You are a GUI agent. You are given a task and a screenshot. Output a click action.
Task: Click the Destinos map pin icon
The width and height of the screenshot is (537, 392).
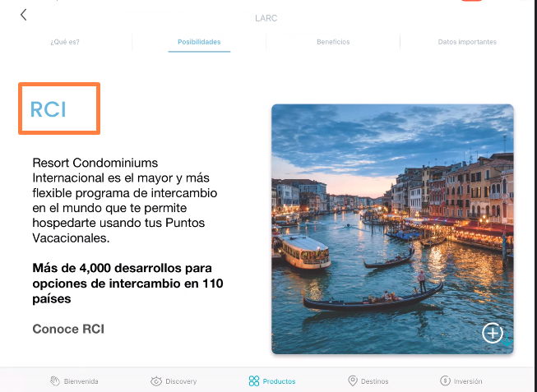[353, 380]
